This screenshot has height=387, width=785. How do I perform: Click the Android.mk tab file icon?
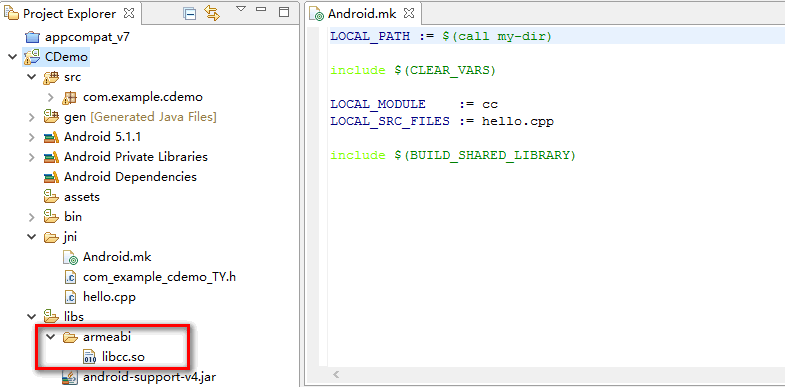[x=317, y=15]
